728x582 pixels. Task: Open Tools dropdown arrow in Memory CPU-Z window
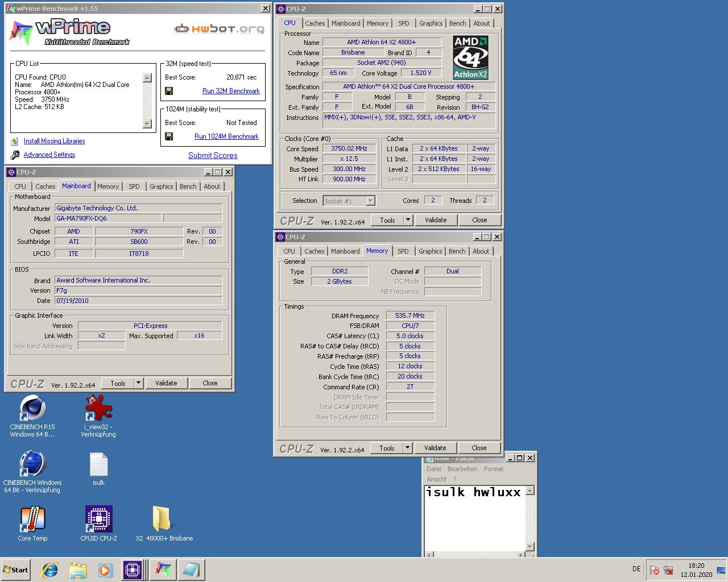(407, 448)
